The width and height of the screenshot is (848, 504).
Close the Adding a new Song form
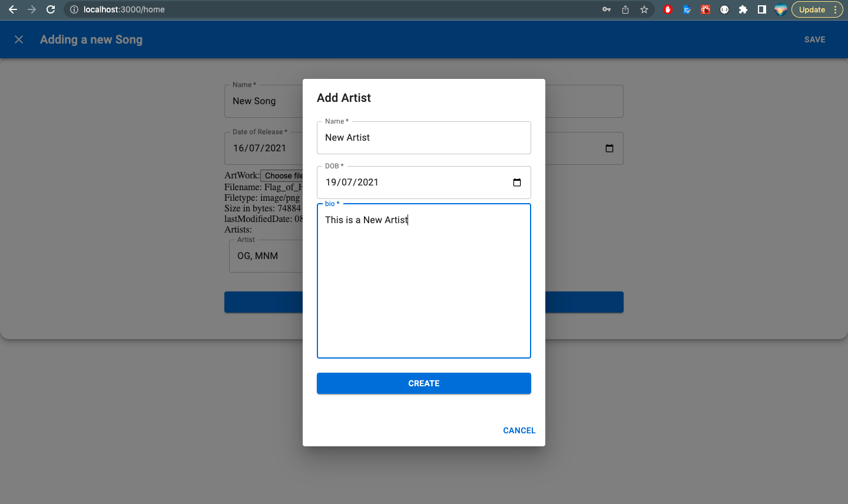(x=18, y=39)
